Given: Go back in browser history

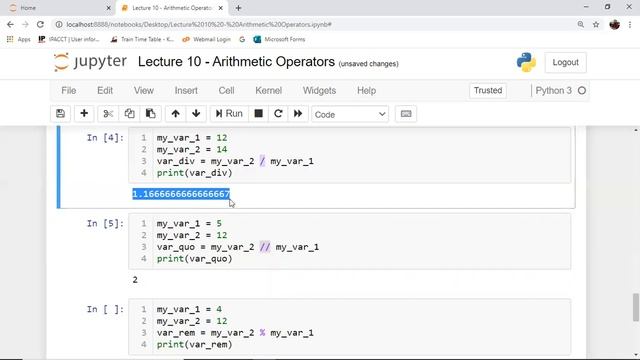Looking at the screenshot, I should point(10,24).
